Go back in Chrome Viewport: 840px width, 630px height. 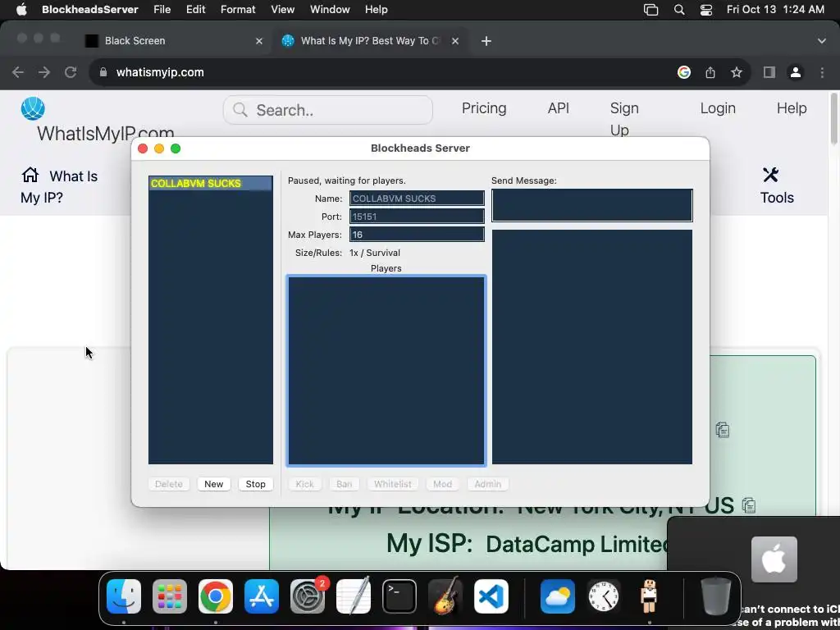point(18,72)
